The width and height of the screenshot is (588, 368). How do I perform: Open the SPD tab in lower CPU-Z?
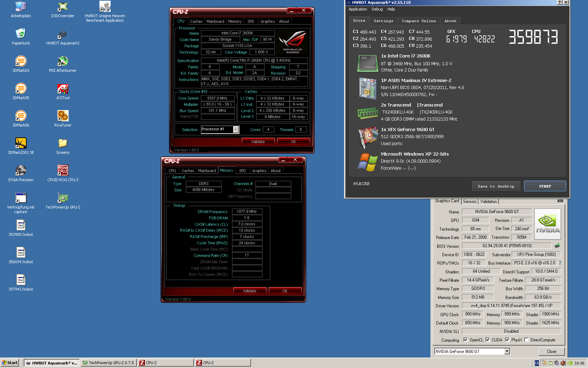click(242, 171)
